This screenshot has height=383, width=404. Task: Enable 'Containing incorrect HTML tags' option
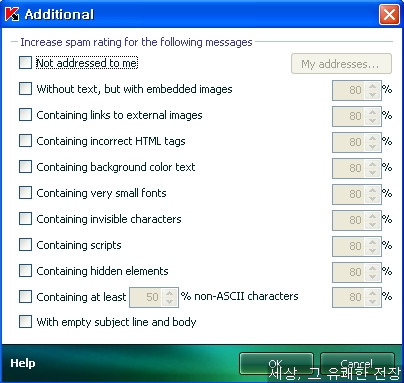point(25,141)
